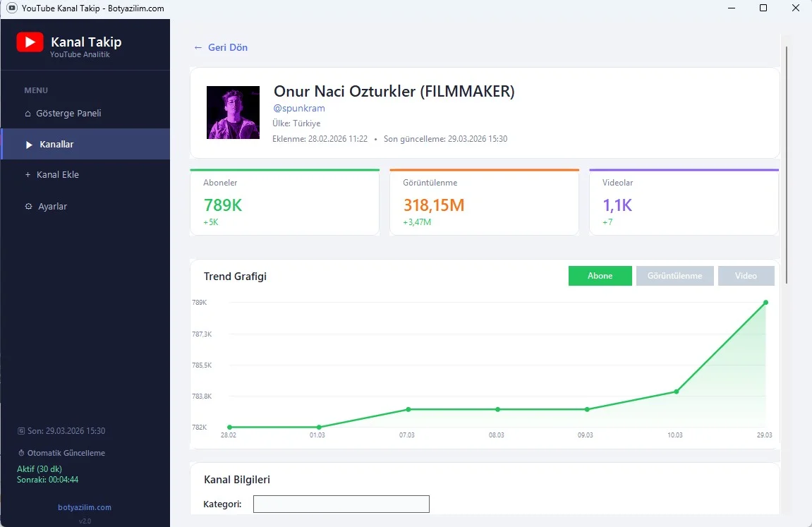
Task: Click the vertical scrollbar on the right
Action: pos(786,165)
